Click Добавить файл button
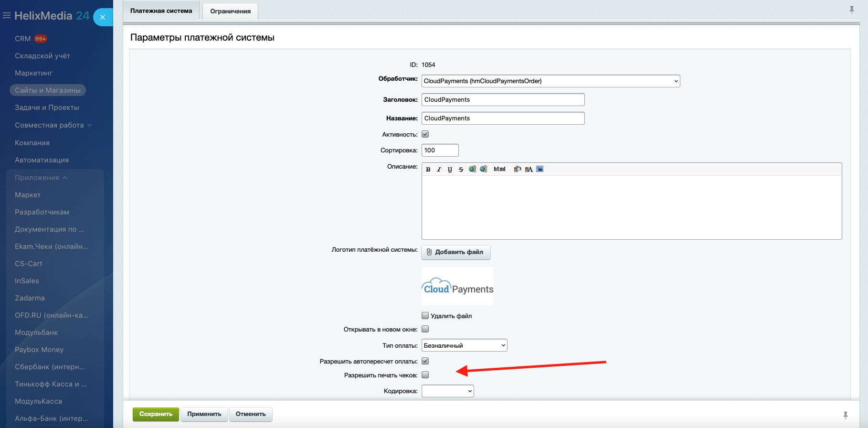This screenshot has height=428, width=868. pos(456,252)
